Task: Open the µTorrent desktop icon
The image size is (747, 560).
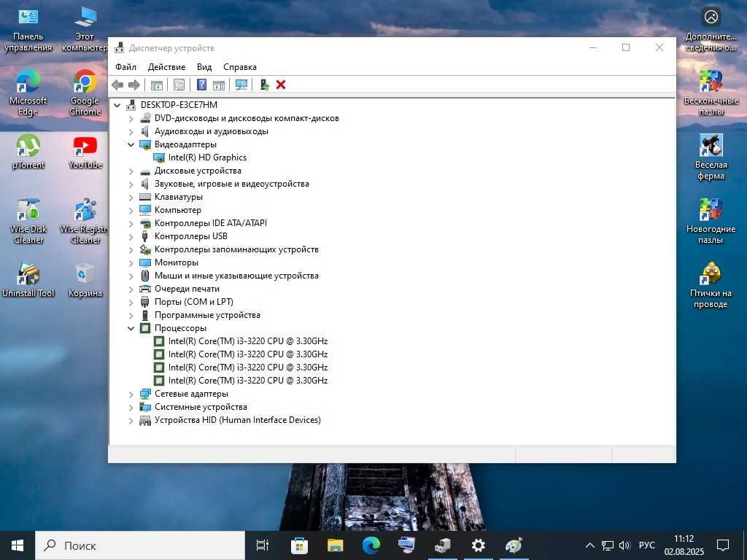Action: (28, 152)
